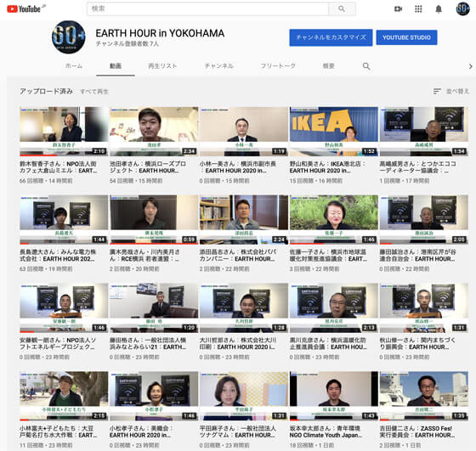Open the 佐藤一子さん video thumbnail
The image size is (476, 451).
[333, 220]
